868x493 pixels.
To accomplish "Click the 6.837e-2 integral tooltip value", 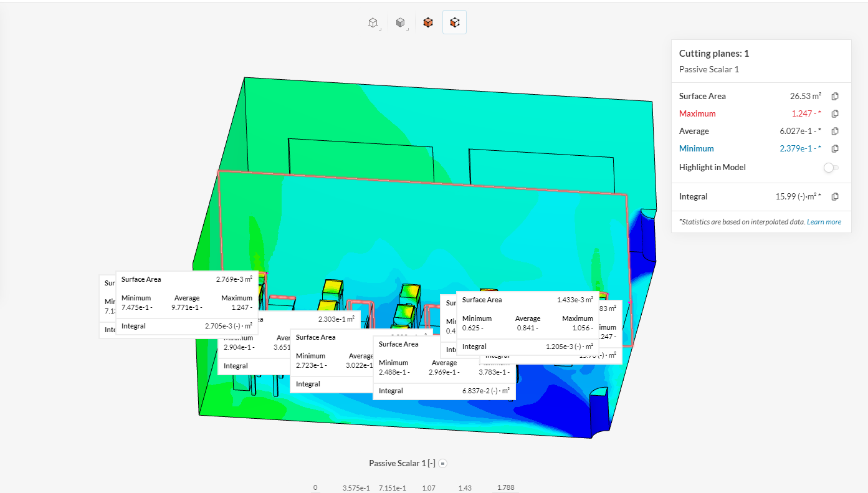I will pyautogui.click(x=486, y=391).
